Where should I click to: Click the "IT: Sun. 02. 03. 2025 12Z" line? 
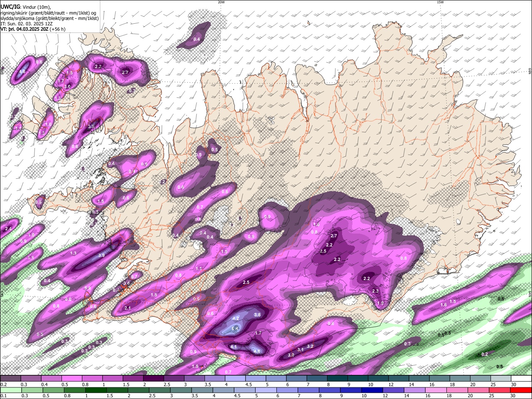pyautogui.click(x=27, y=24)
